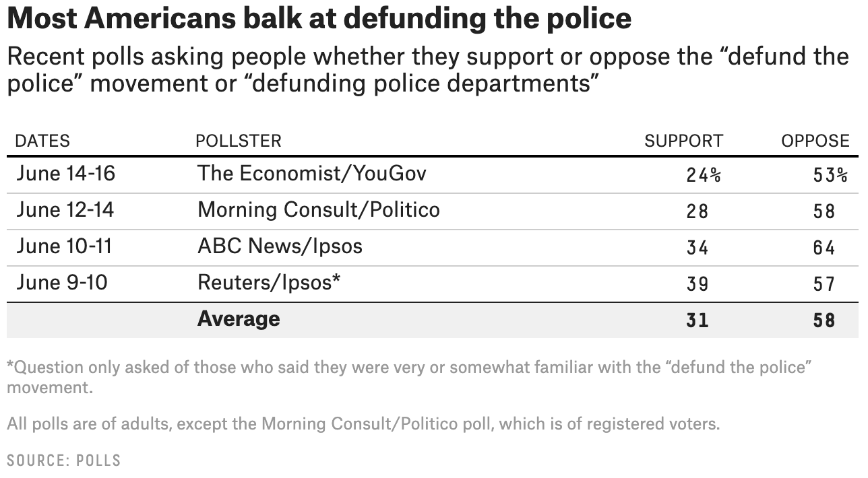868x478 pixels.
Task: Click the SUPPORT column header
Action: point(683,141)
